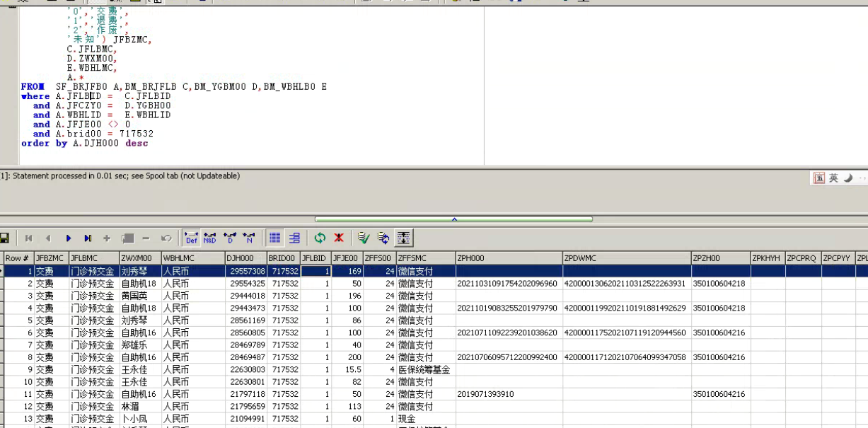The height and width of the screenshot is (428, 868).
Task: Toggle the N&D column display mode
Action: [210, 238]
